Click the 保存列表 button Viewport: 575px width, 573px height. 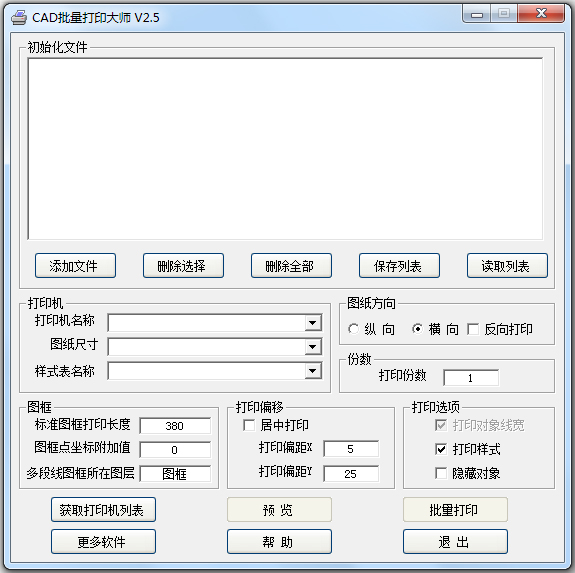click(399, 265)
